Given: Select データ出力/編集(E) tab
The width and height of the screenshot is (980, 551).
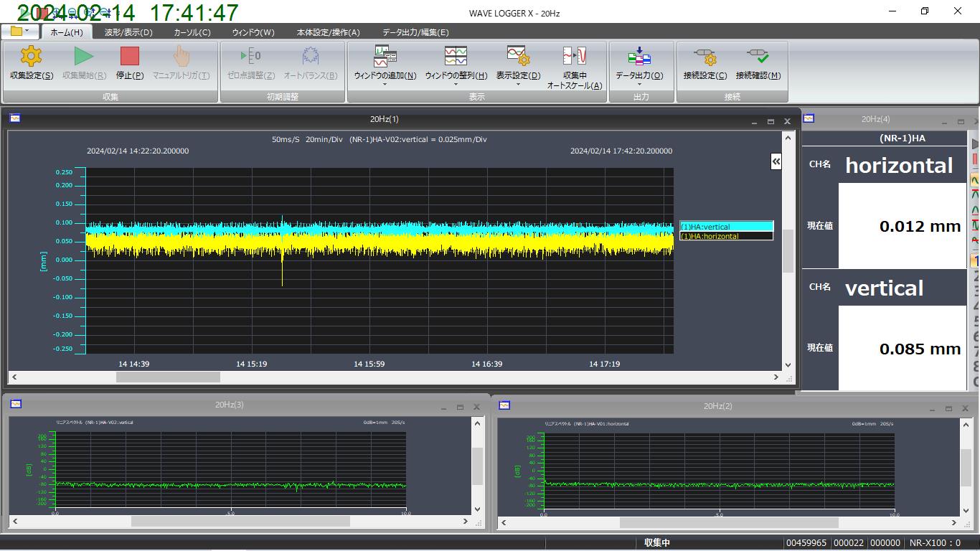Looking at the screenshot, I should [415, 32].
